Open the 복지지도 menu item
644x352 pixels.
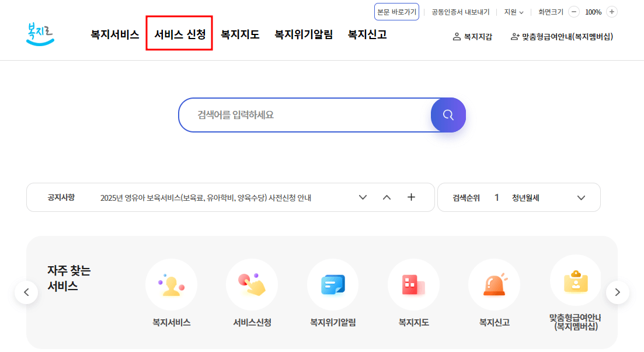pyautogui.click(x=239, y=34)
